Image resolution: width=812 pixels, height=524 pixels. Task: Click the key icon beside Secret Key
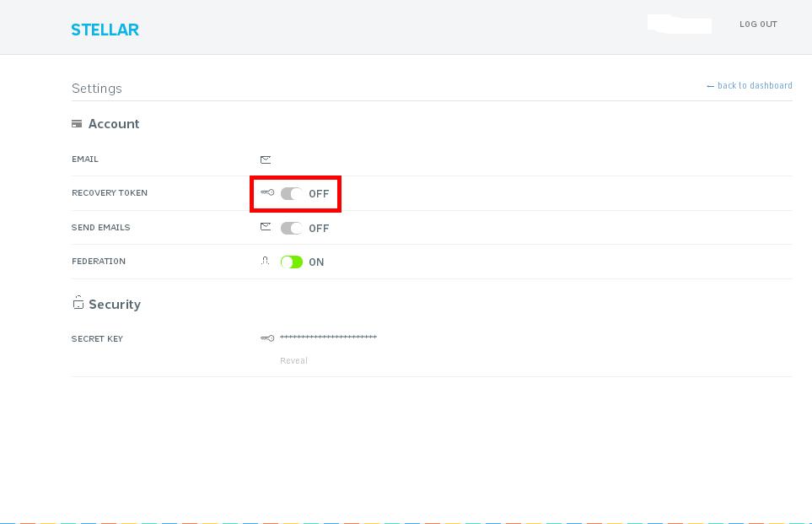pyautogui.click(x=267, y=338)
